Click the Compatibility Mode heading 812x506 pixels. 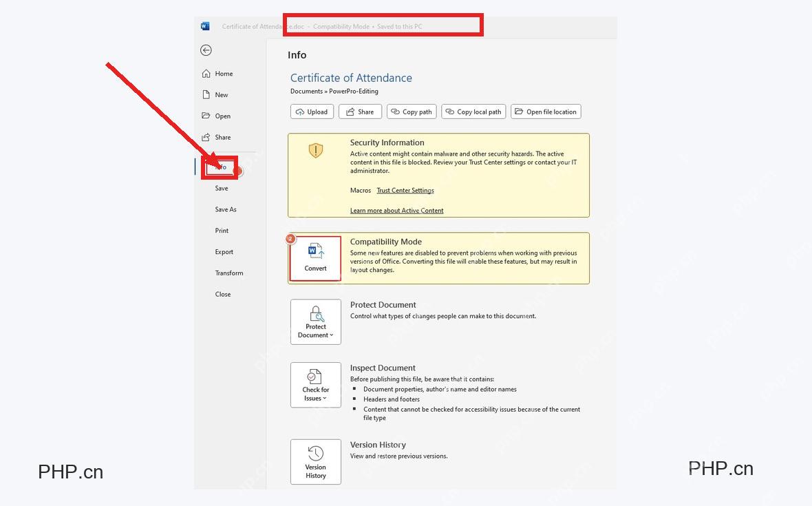point(386,242)
